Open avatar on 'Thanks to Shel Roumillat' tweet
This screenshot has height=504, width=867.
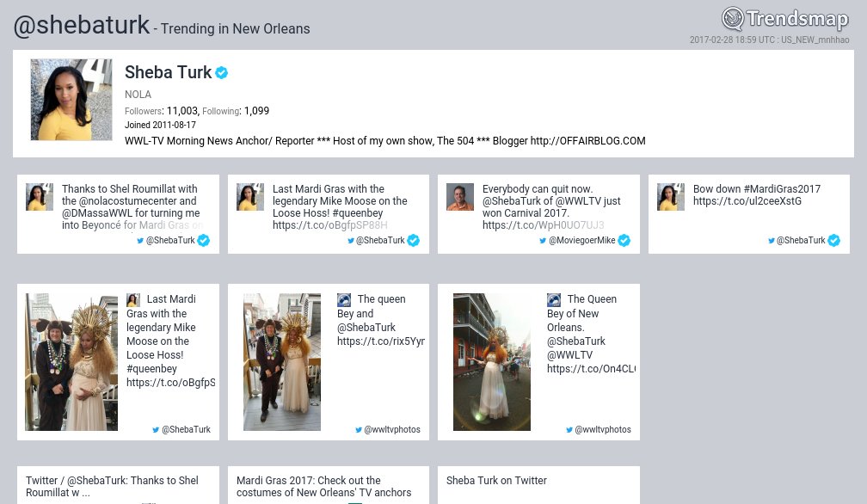tap(40, 197)
